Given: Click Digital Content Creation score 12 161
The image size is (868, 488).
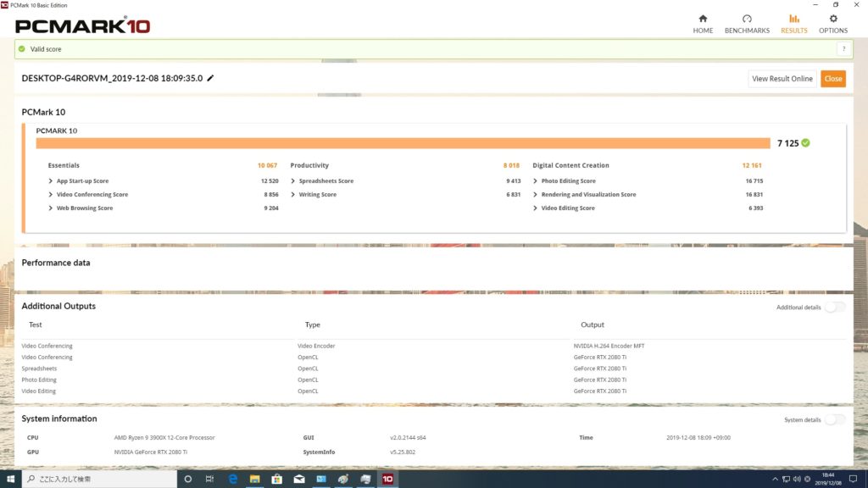Looking at the screenshot, I should (x=752, y=165).
